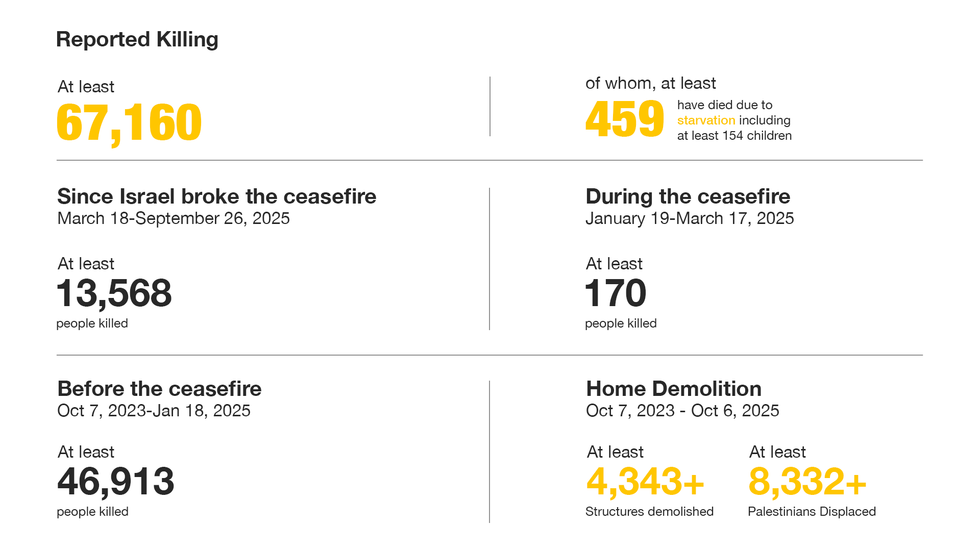The height and width of the screenshot is (551, 980).
Task: Click the yellow 8,332+ displaced number
Action: click(807, 482)
